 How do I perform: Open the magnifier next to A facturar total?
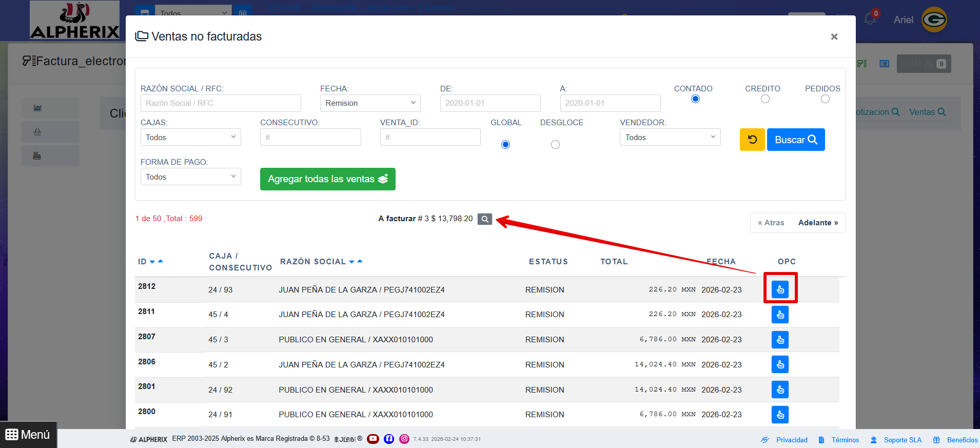coord(484,219)
